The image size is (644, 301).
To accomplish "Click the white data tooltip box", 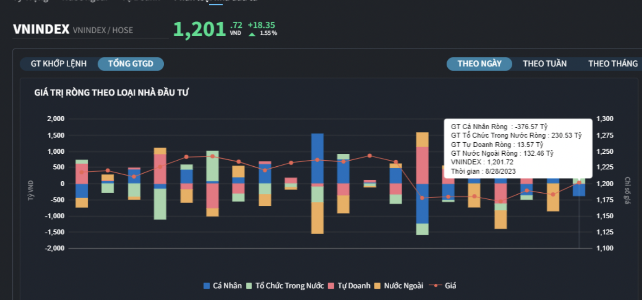I will point(518,149).
